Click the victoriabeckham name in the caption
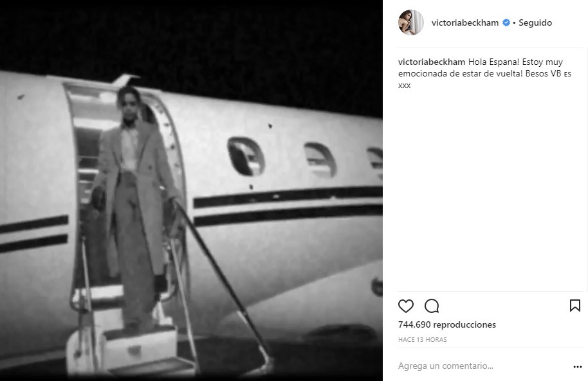Screen dimensions: 588x381 click(x=432, y=62)
